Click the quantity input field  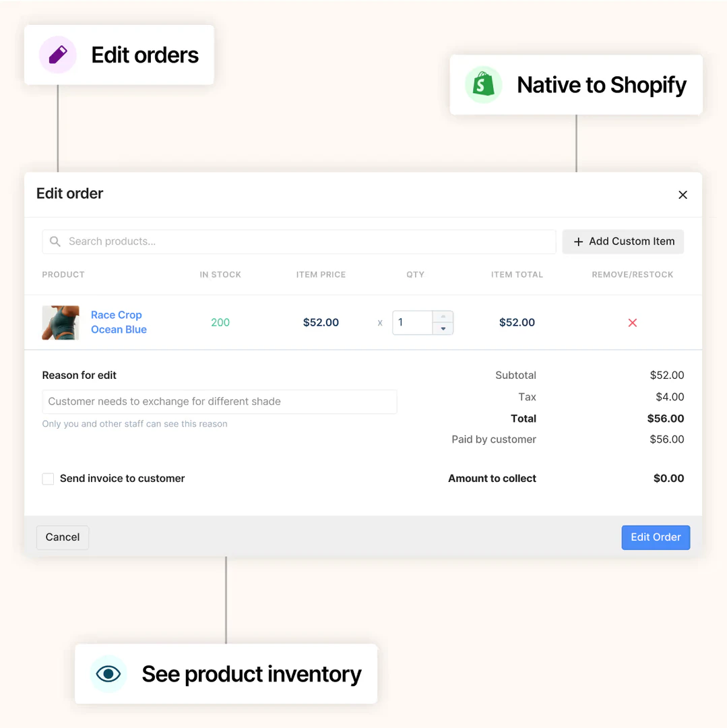[x=412, y=323]
